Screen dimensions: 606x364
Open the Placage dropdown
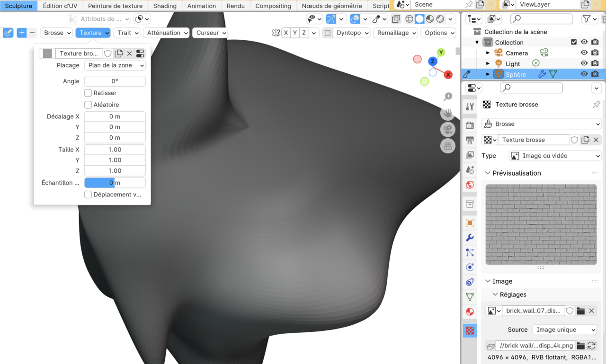tap(115, 65)
